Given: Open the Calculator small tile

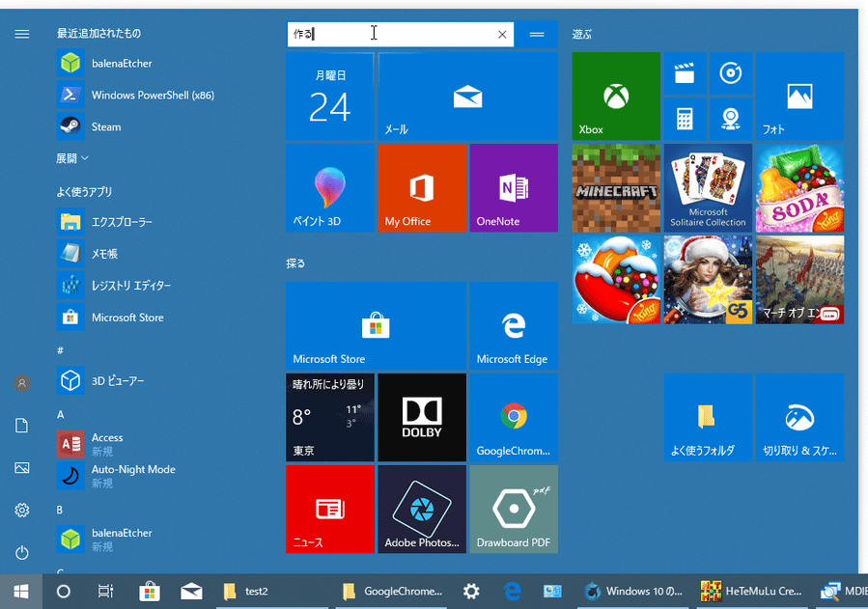Looking at the screenshot, I should [685, 119].
